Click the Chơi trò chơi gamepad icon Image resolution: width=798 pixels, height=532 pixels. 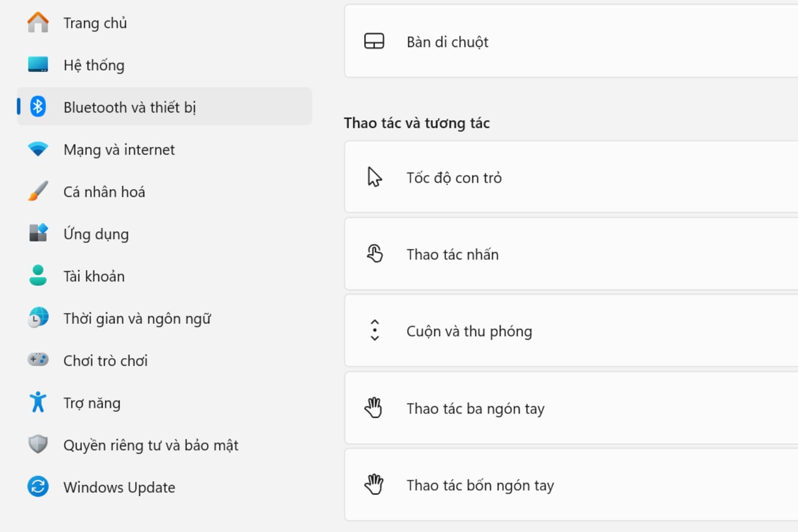click(38, 360)
